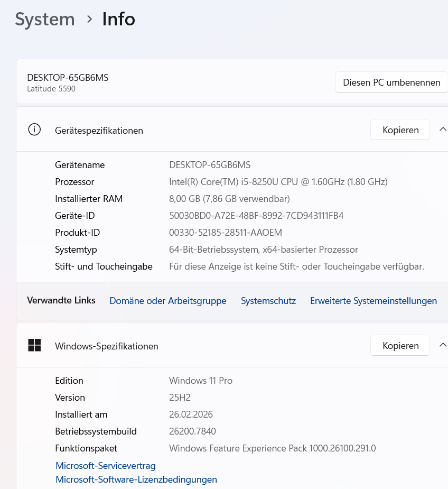Collapse the Windows-Spezifikationen section chevron
The height and width of the screenshot is (489, 448).
[x=443, y=345]
